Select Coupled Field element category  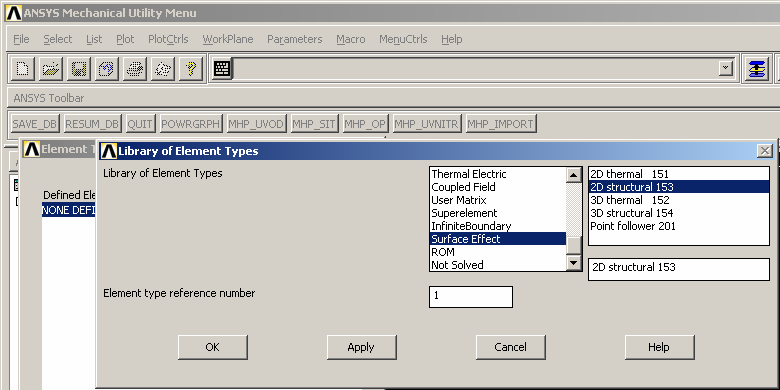(497, 187)
